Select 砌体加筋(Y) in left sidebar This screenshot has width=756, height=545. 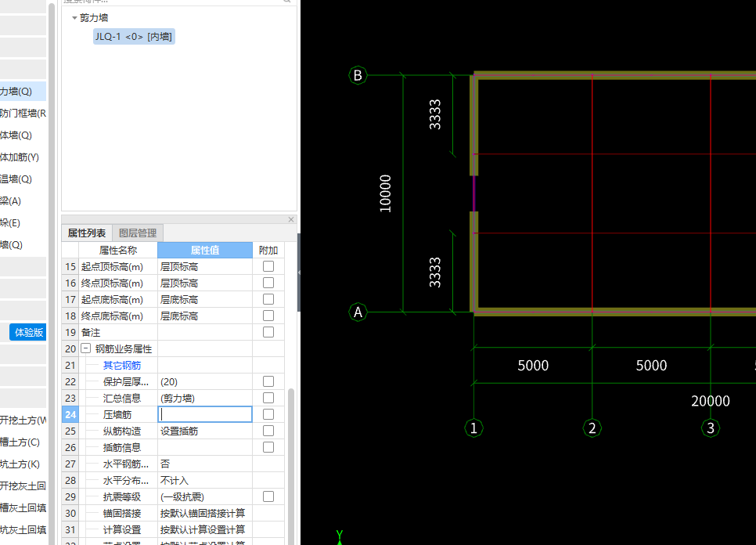23,157
